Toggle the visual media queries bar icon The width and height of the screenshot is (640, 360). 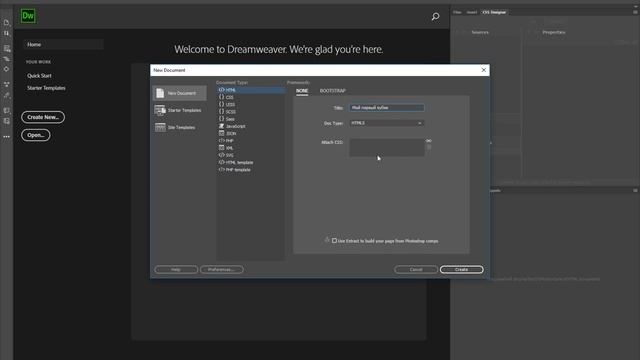click(7, 59)
